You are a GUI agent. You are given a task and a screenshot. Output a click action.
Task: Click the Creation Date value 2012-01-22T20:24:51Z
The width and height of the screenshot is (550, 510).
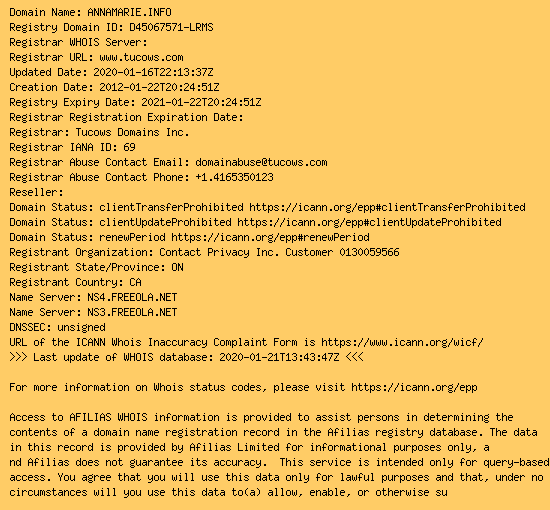[159, 87]
